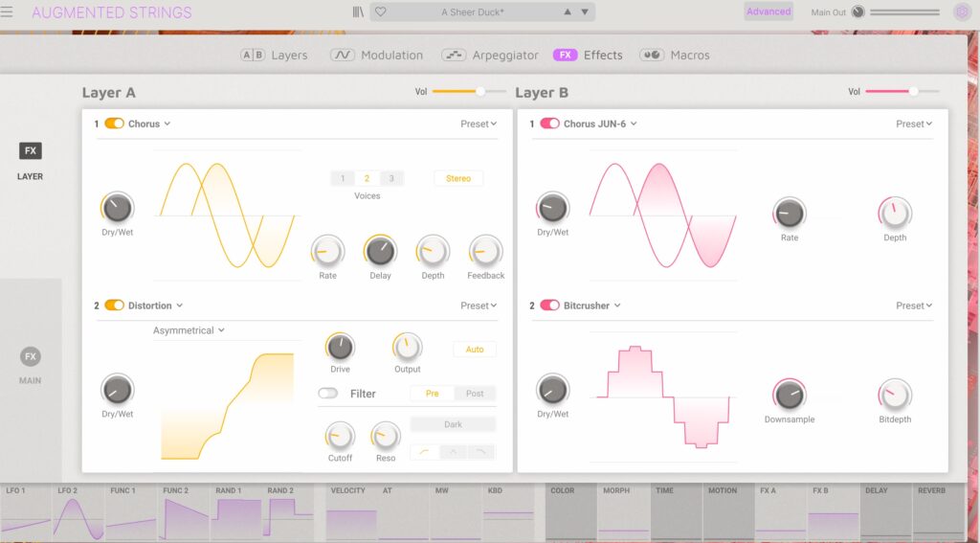Screen dimensions: 980x543
Task: Go to next preset with up arrow
Action: pos(568,12)
